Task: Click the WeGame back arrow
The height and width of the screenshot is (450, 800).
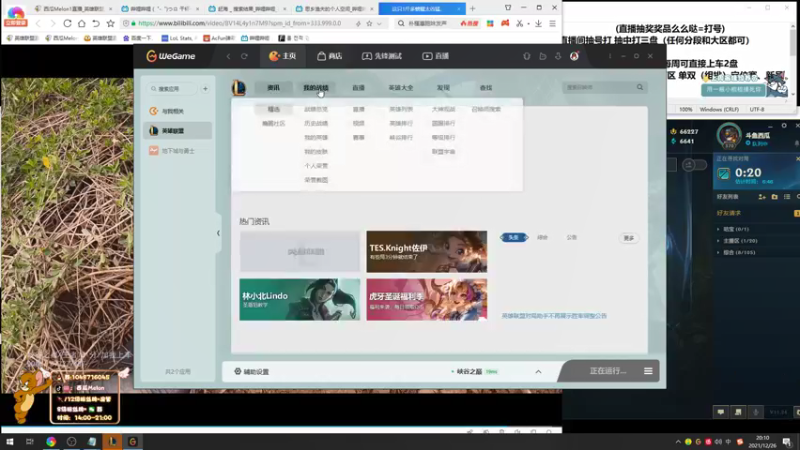Action: [229, 56]
